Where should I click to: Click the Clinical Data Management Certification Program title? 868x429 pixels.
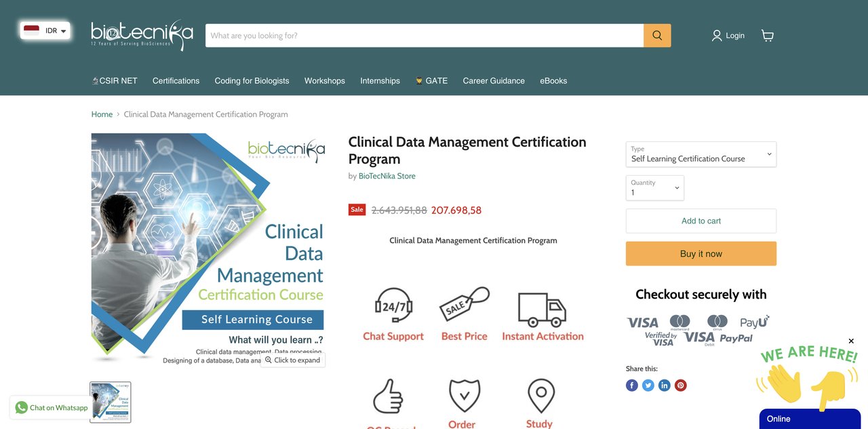point(467,150)
